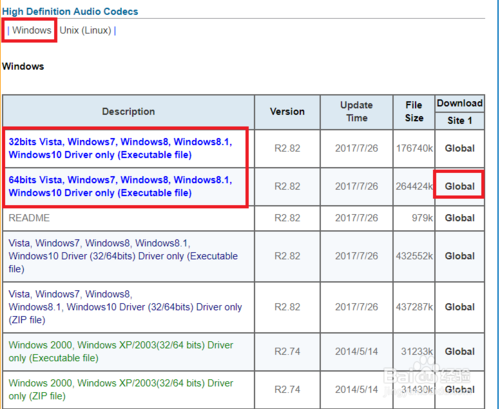Click Global download for XP ZIP file
This screenshot has width=500, height=409.
coord(460,389)
